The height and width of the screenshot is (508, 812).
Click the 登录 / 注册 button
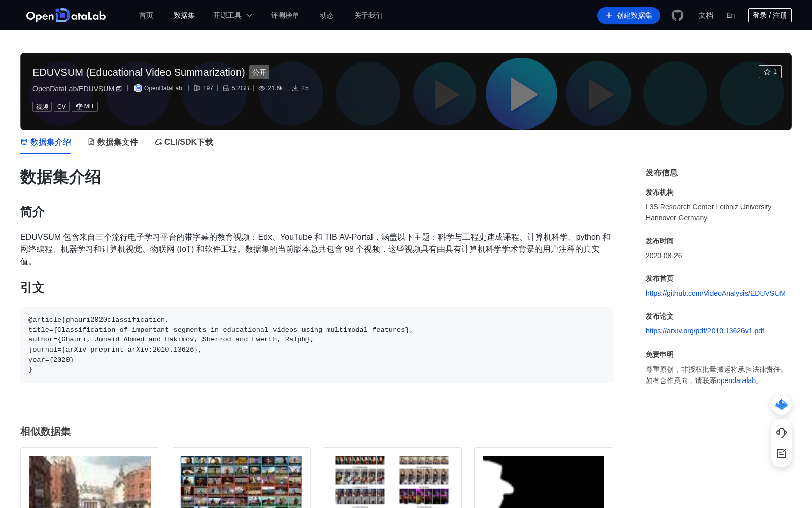click(x=770, y=15)
